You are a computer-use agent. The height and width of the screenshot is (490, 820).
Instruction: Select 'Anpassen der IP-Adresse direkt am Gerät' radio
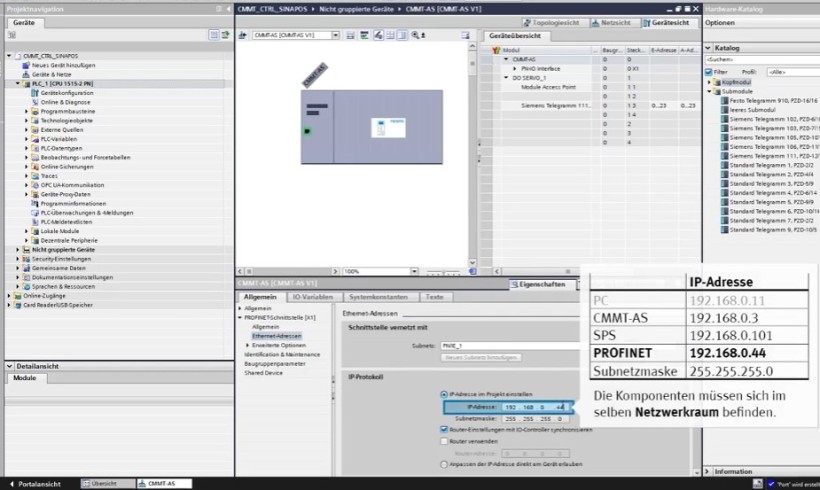[x=444, y=464]
